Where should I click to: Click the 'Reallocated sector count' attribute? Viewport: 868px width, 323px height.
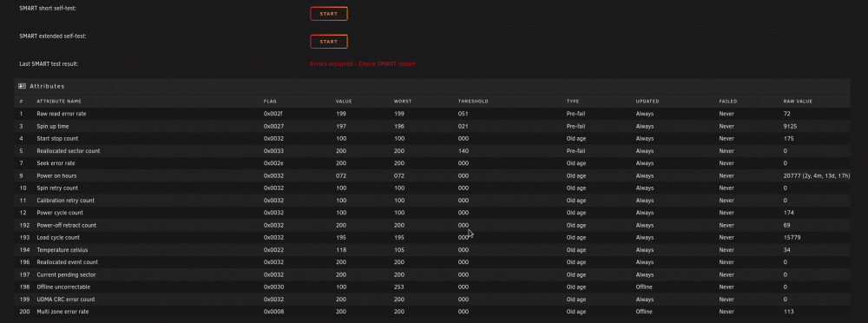[x=68, y=151]
